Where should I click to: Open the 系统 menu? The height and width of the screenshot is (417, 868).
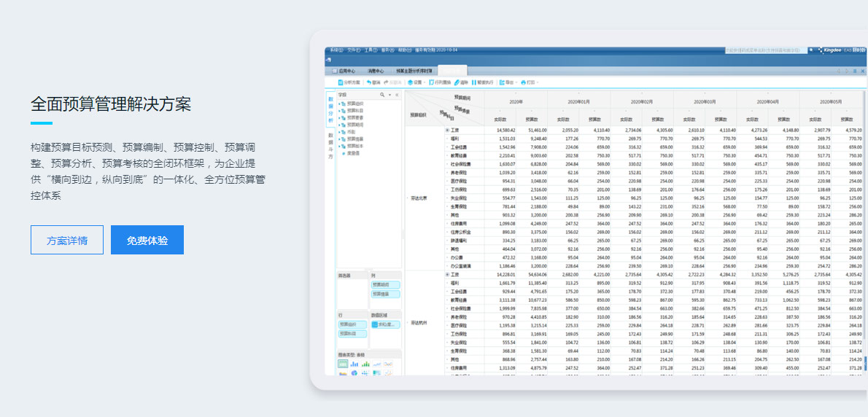[336, 50]
